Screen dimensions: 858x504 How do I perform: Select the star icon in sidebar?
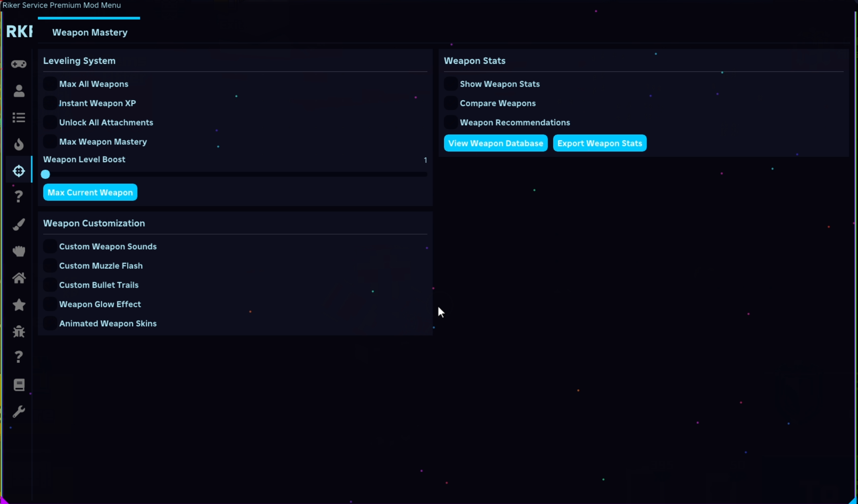point(19,305)
